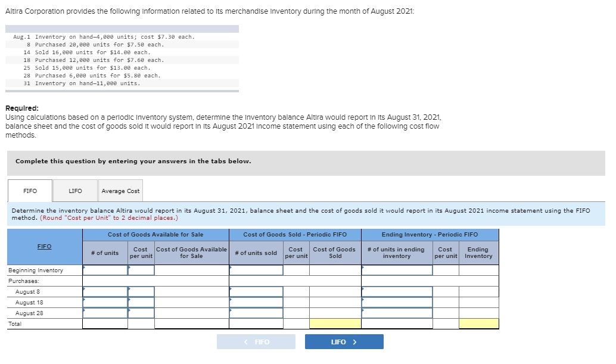Select August 8 units in ending inventory
Viewport: 616px width, 364px height.
point(397,292)
